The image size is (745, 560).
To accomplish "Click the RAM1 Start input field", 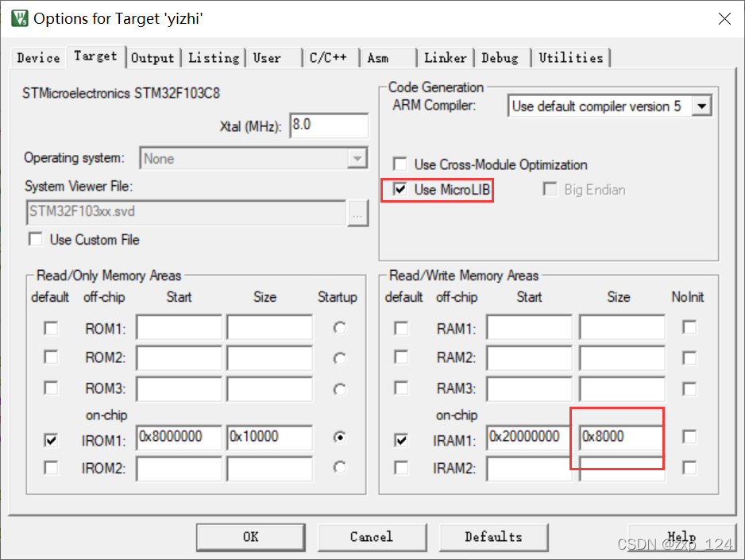I will [529, 326].
